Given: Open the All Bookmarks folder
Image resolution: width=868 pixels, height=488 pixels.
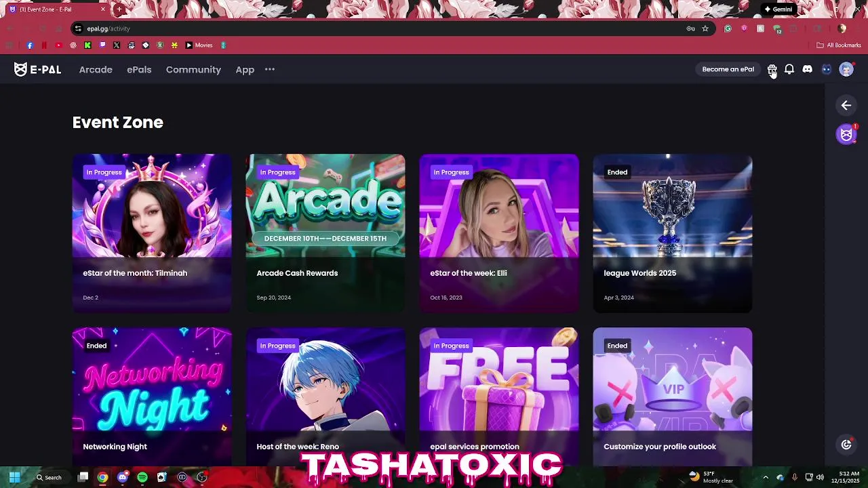Looking at the screenshot, I should (x=839, y=45).
